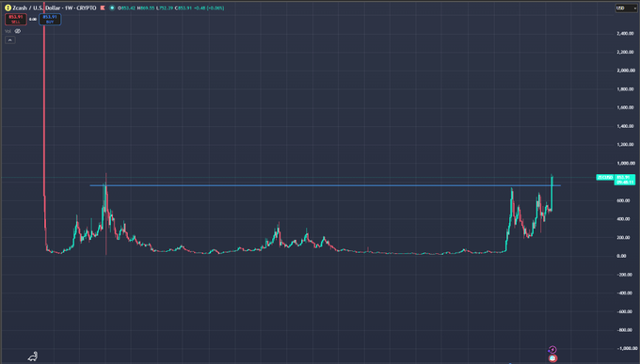Click the purple lightning event icon
This screenshot has height=364, width=640.
click(x=552, y=350)
